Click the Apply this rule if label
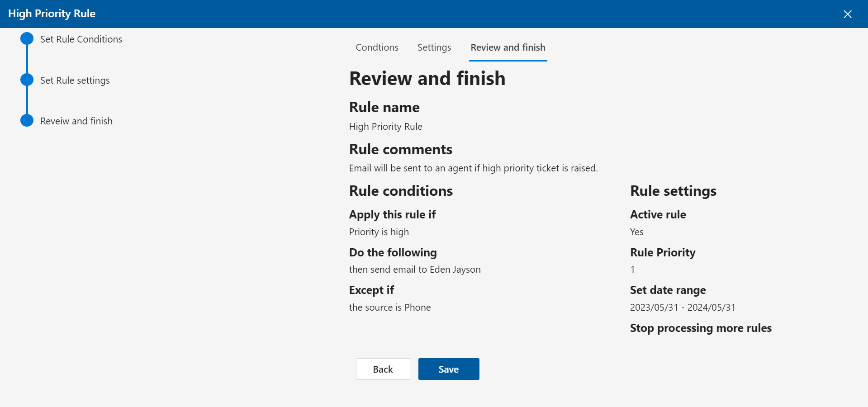 (392, 215)
